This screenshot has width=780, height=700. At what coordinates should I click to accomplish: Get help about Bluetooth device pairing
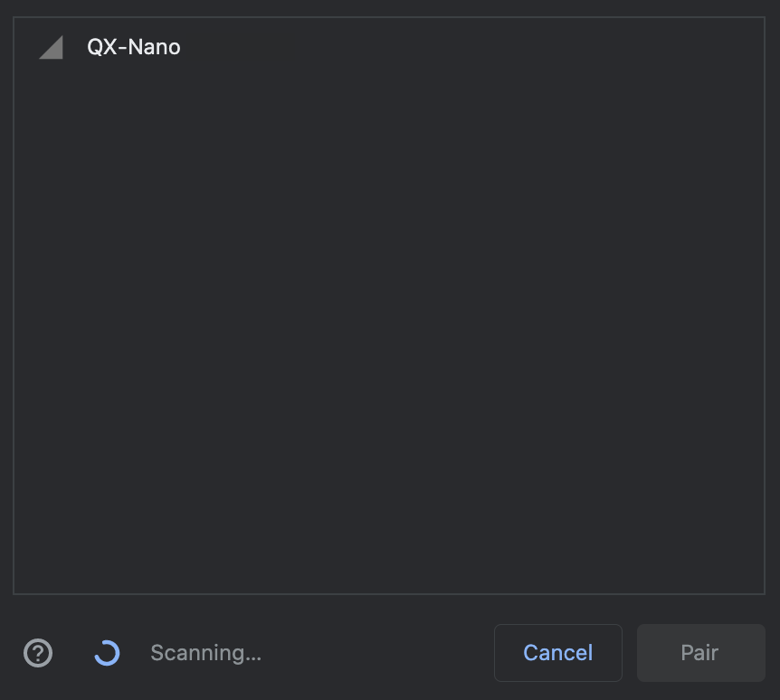pyautogui.click(x=38, y=653)
